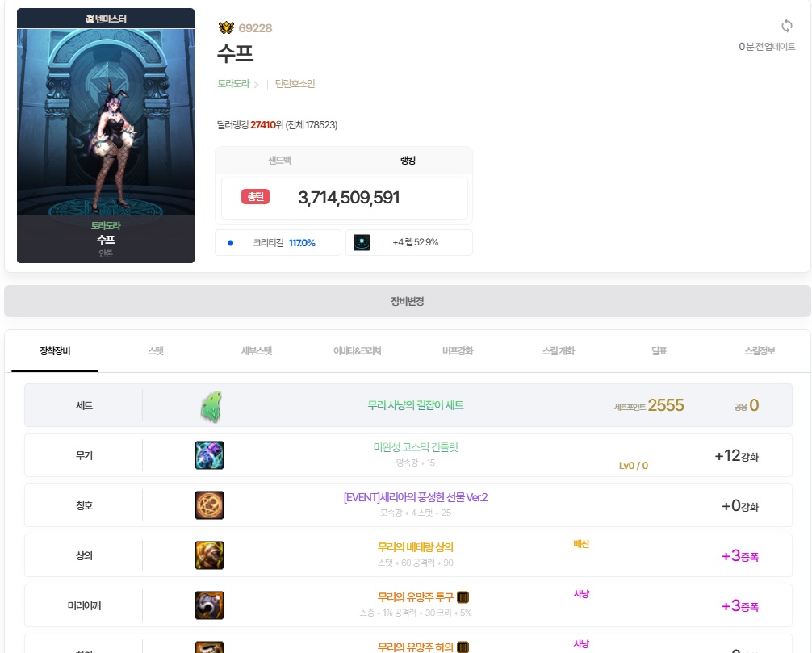Click the character portrait card
This screenshot has height=653, width=812.
[106, 136]
